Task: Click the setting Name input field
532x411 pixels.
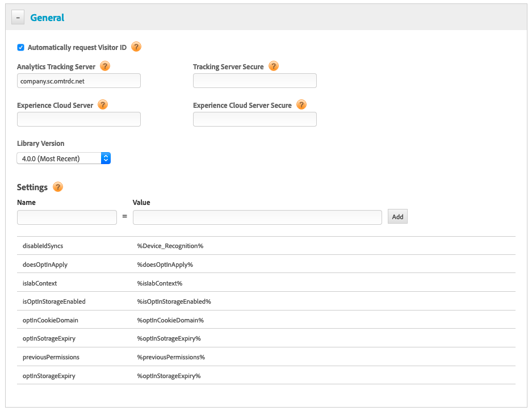Action: point(67,217)
